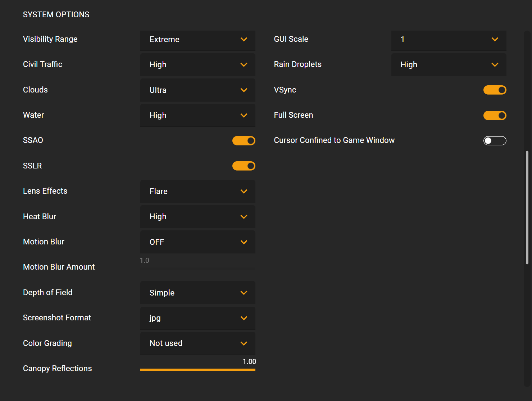Viewport: 532px width, 401px height.
Task: Click the SYSTEM OPTIONS heading
Action: tap(56, 15)
